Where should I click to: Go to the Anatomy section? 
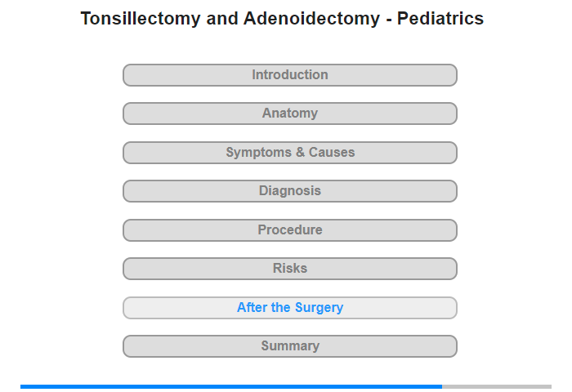290,114
